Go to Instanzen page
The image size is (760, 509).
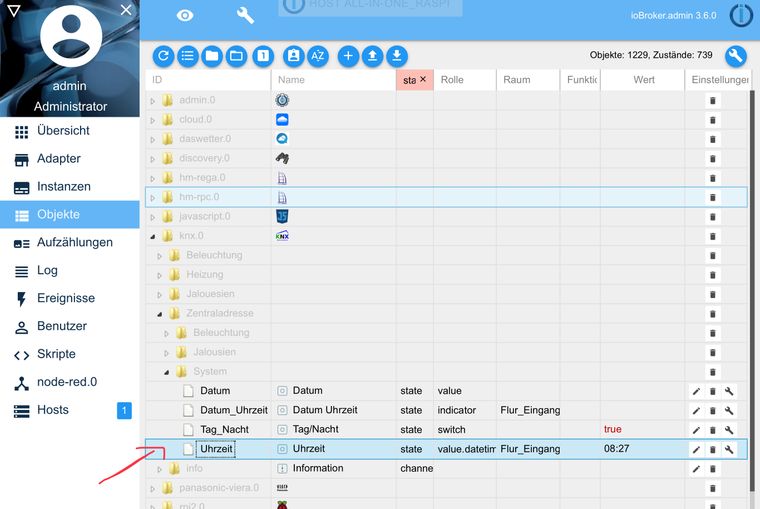[x=70, y=187]
